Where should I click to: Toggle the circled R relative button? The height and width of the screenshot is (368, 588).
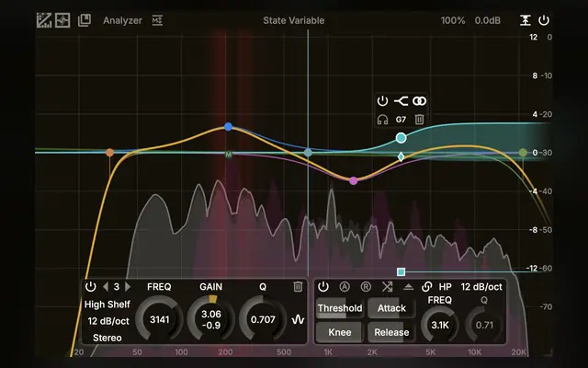366,287
